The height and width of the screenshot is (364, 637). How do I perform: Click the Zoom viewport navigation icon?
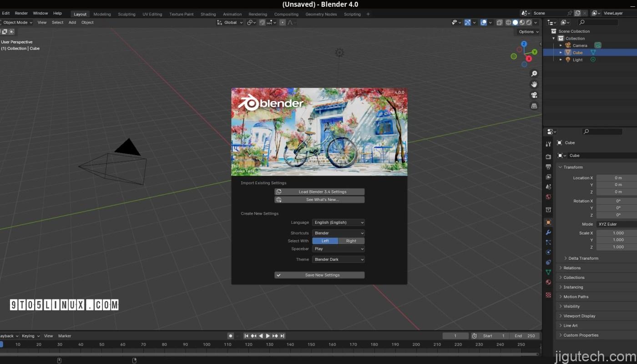[x=534, y=74]
